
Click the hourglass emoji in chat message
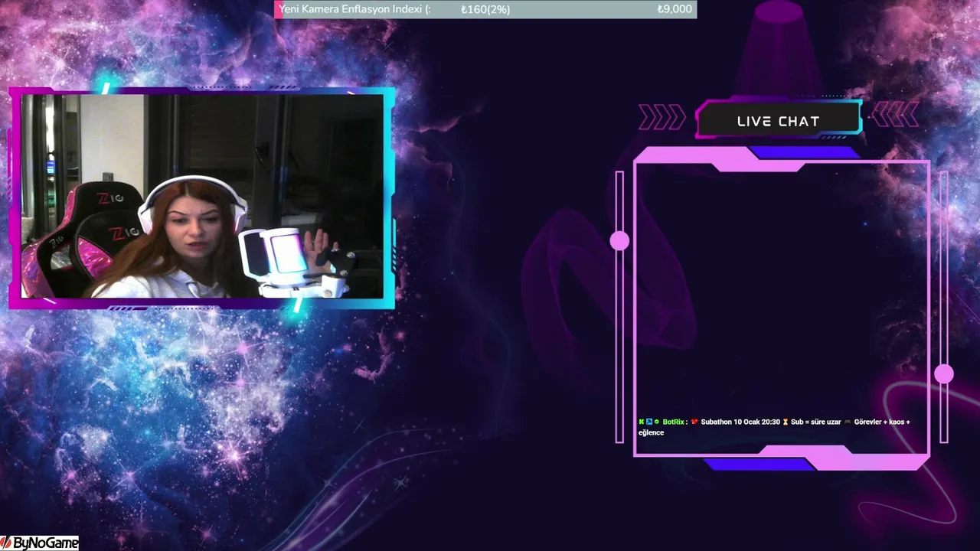786,422
